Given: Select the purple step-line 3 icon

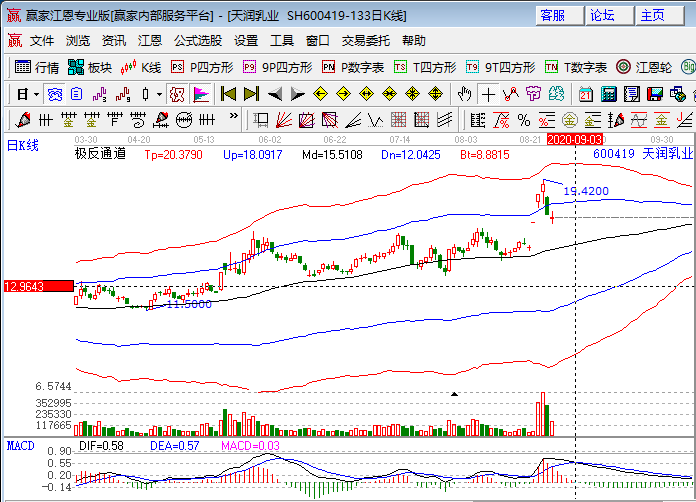Looking at the screenshot, I should pos(100,94).
